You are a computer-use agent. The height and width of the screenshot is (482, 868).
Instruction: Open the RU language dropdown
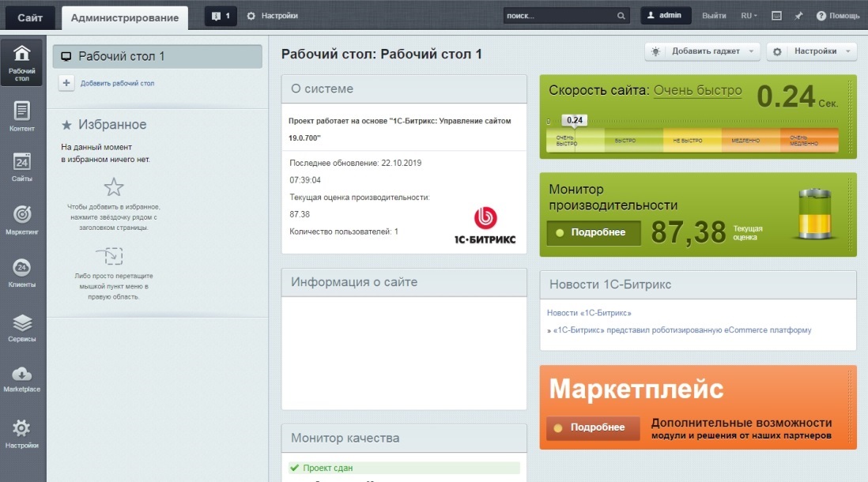tap(749, 16)
